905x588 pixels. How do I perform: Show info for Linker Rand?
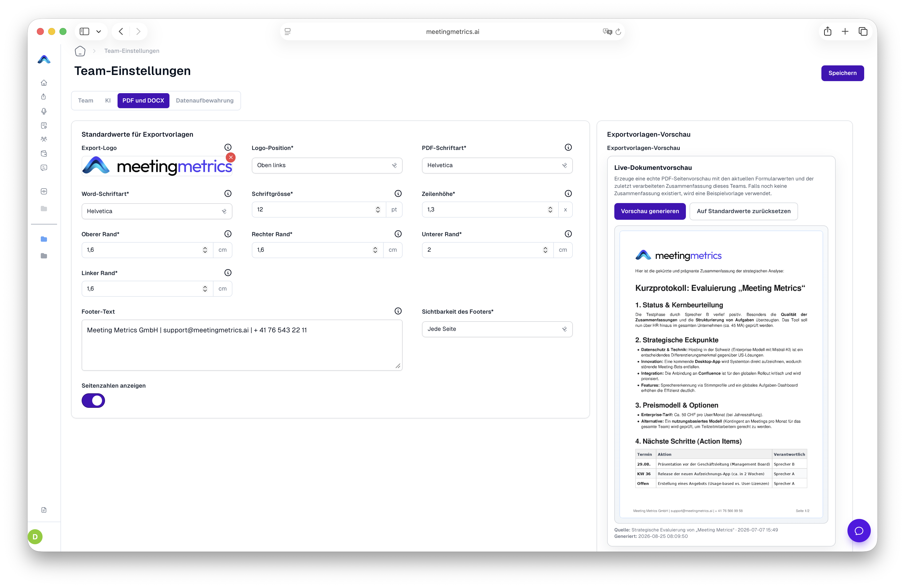228,273
